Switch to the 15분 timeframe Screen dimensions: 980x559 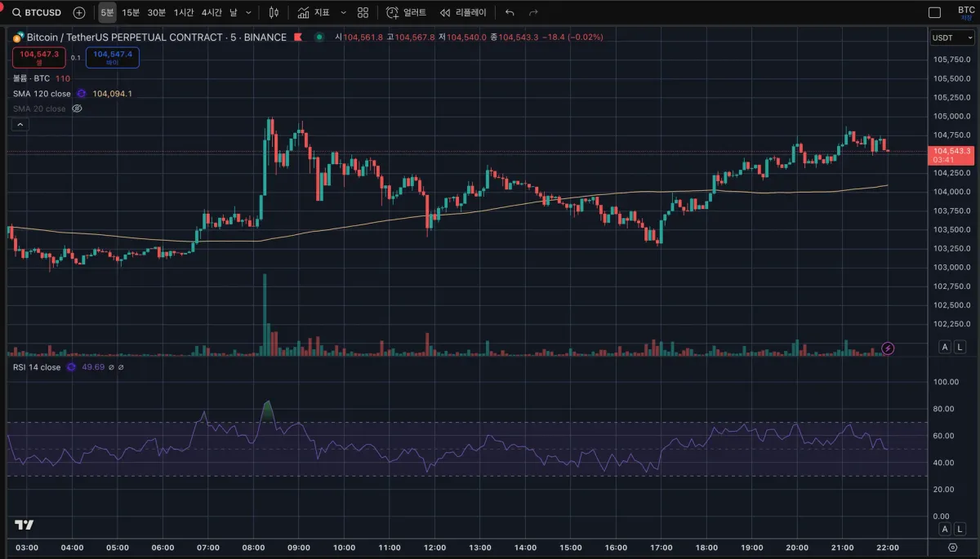tap(131, 12)
